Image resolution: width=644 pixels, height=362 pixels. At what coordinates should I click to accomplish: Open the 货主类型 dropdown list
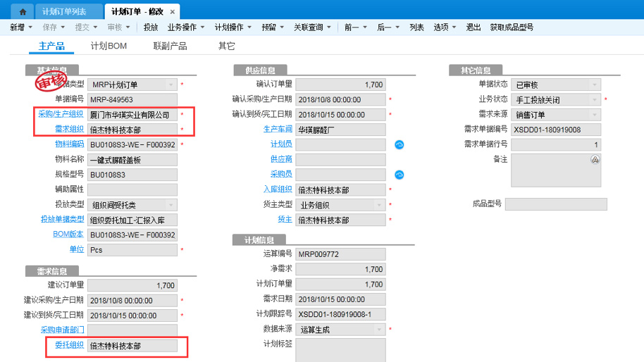(x=378, y=205)
